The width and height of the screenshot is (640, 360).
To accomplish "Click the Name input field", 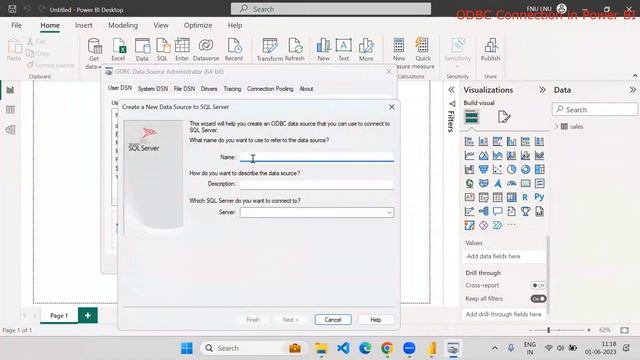I will (317, 157).
